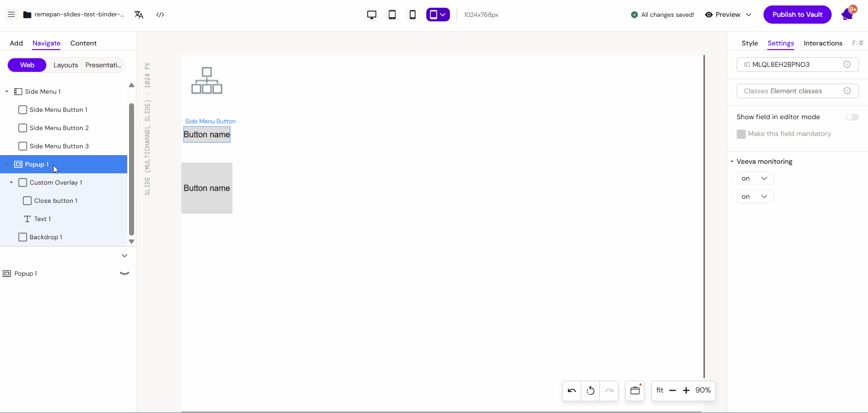The height and width of the screenshot is (413, 868).
Task: Click the Preview eye icon
Action: coord(708,15)
